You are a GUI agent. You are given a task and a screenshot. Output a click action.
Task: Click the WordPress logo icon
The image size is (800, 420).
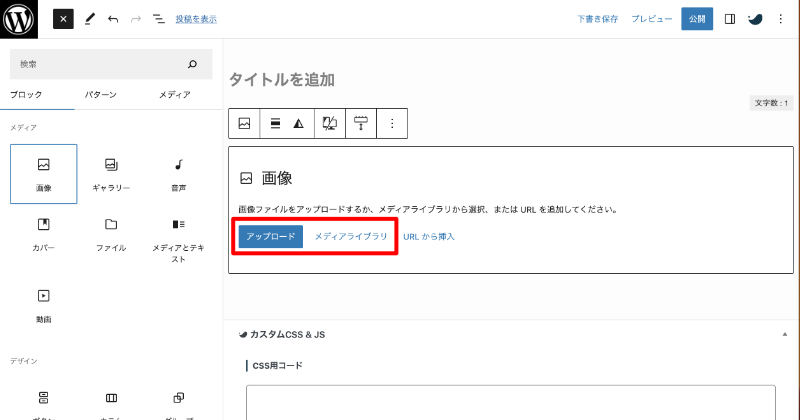click(19, 19)
